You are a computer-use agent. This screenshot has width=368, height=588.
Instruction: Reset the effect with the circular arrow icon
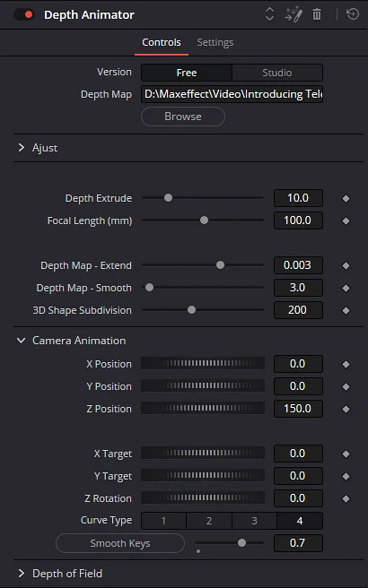353,14
